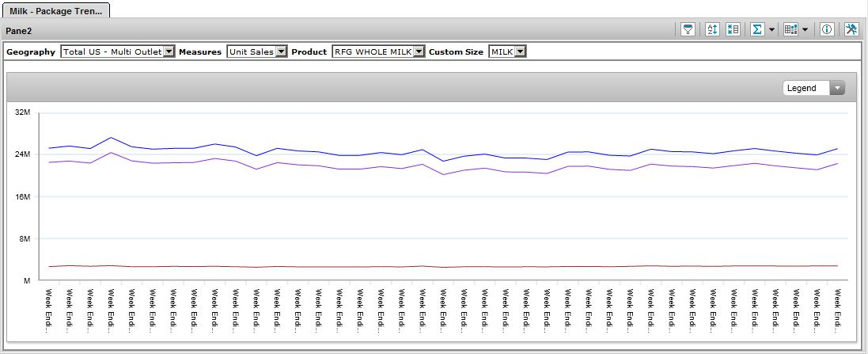Click the last Week Ending axis label
The height and width of the screenshot is (354, 868).
(837, 310)
